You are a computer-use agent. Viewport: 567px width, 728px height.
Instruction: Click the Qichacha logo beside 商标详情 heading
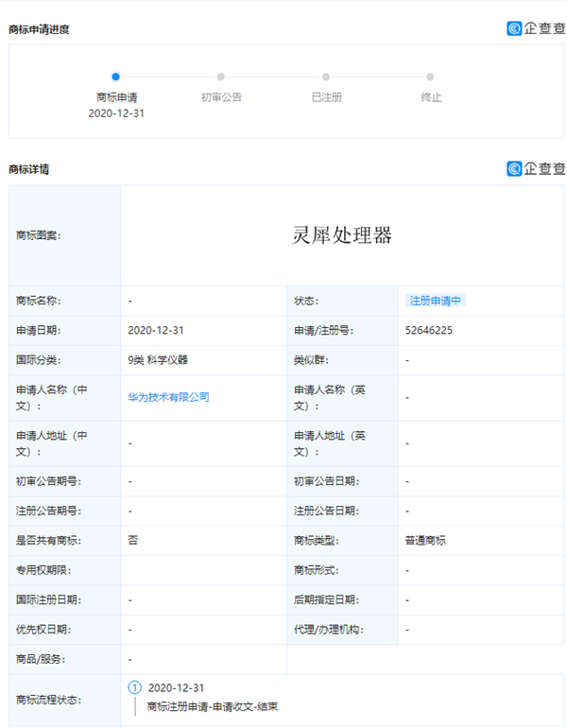coord(535,168)
